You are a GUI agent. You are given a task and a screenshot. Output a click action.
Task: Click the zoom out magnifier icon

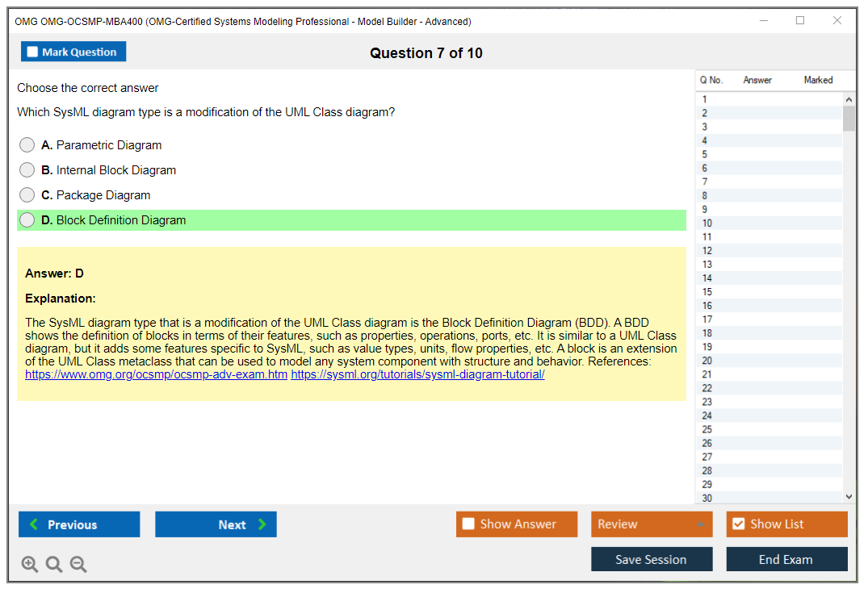(x=78, y=564)
